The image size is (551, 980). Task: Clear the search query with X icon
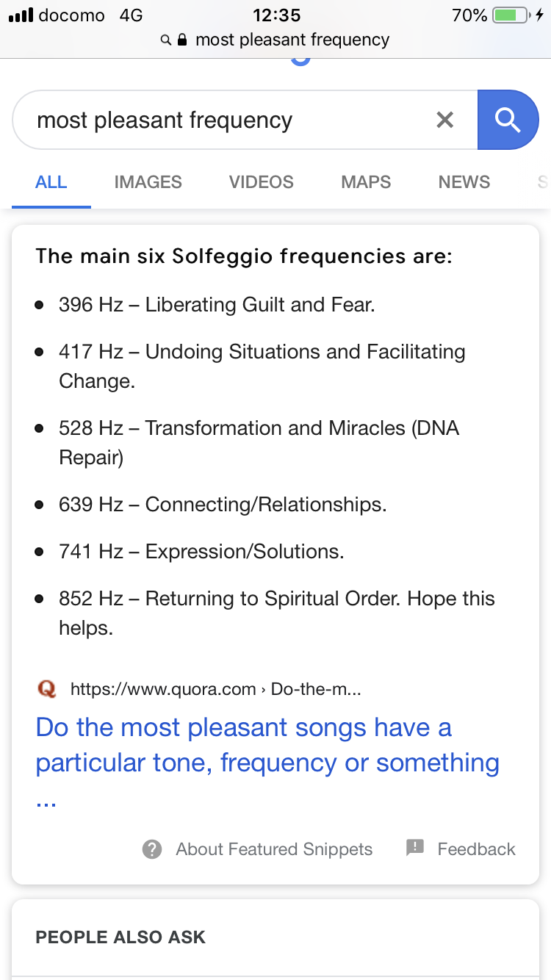tap(445, 120)
